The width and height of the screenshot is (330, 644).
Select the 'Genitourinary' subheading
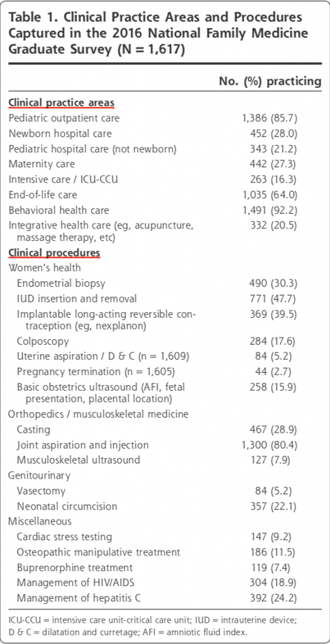40,475
